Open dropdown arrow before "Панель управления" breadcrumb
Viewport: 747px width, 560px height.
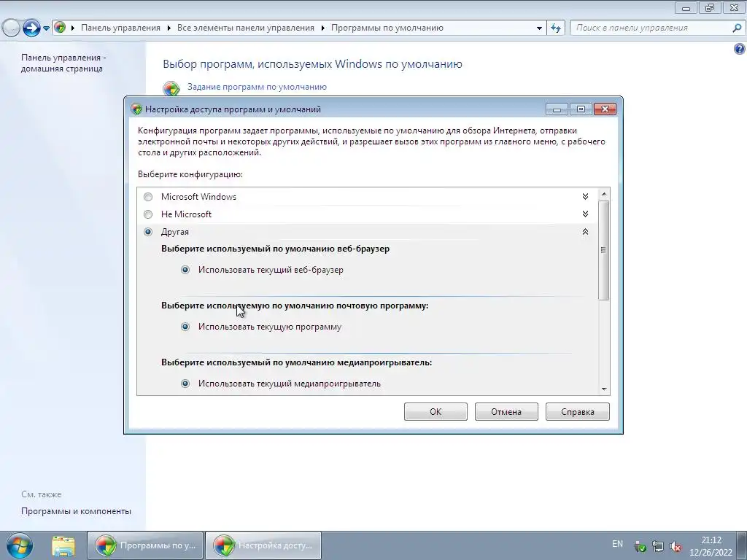coord(73,28)
